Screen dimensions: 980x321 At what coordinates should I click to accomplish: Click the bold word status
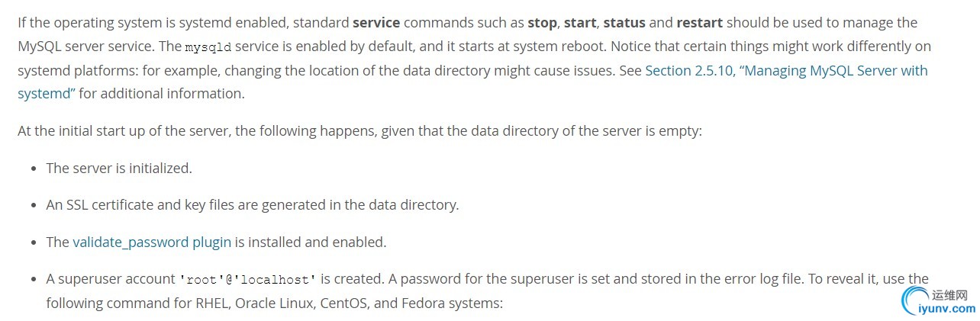coord(624,22)
